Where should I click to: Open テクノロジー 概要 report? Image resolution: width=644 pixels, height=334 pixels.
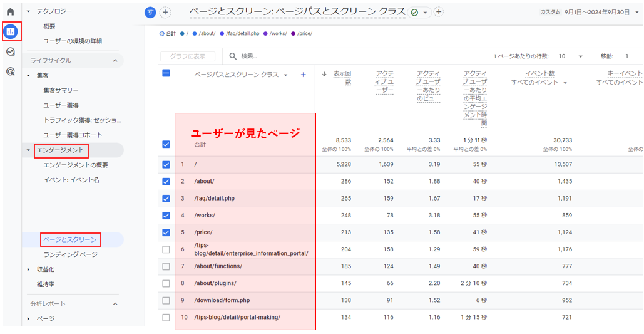pyautogui.click(x=49, y=26)
